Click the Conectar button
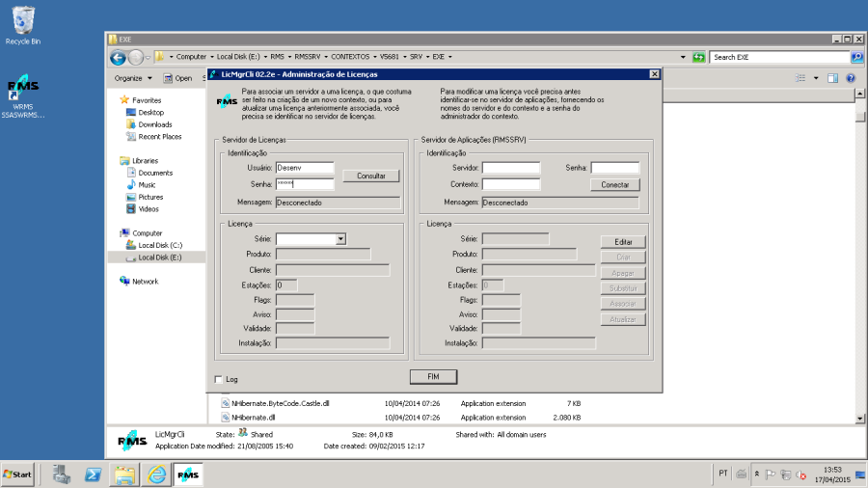The width and height of the screenshot is (868, 488). 615,185
